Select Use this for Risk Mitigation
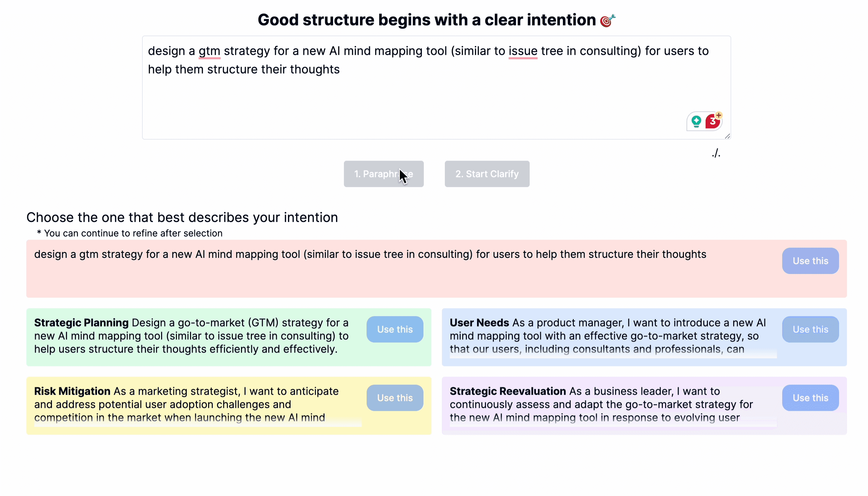Image resolution: width=868 pixels, height=496 pixels. tap(395, 398)
